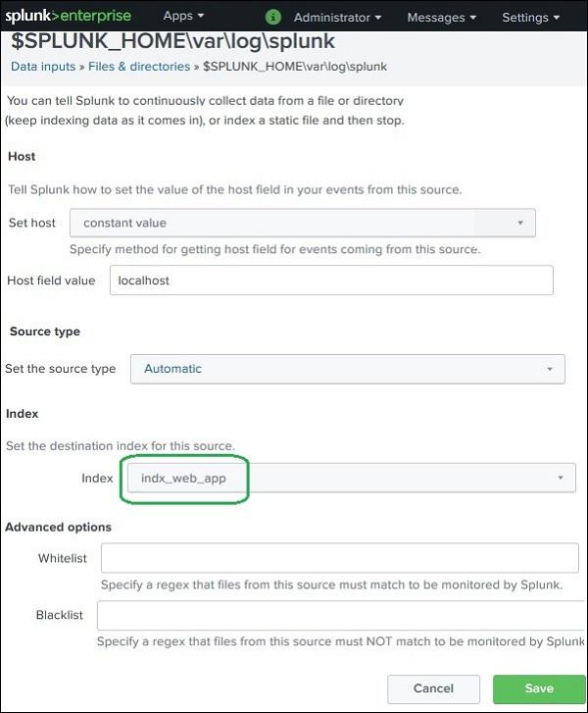This screenshot has width=588, height=713.
Task: Open Files & directories breadcrumb link
Action: point(139,67)
